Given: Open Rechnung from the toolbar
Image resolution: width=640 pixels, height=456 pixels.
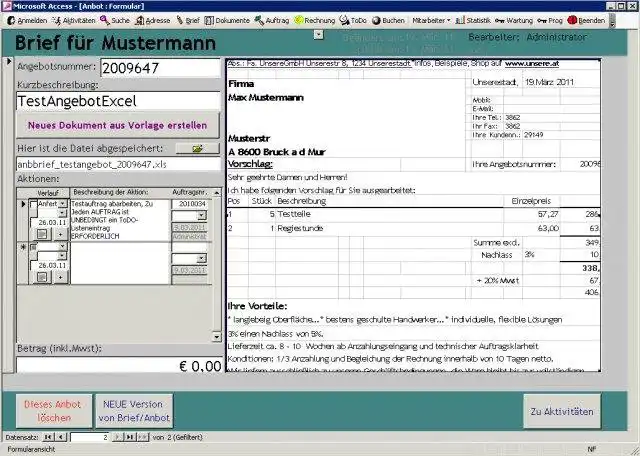Looking at the screenshot, I should click(314, 20).
